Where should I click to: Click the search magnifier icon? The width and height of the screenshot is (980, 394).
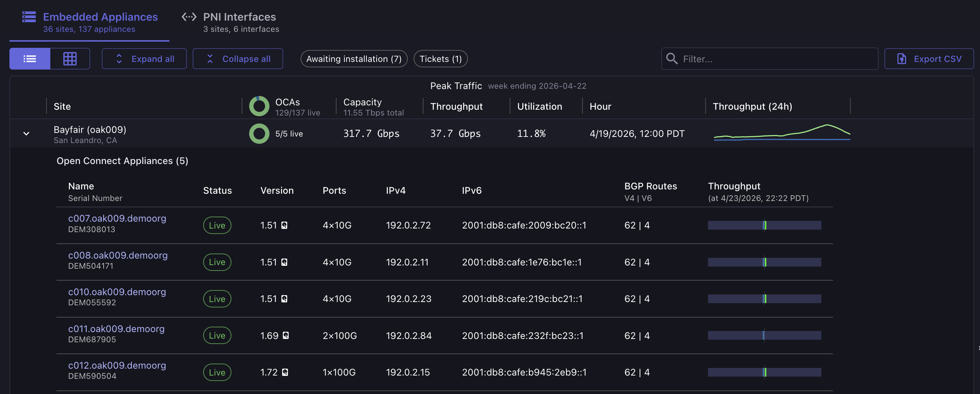point(672,59)
